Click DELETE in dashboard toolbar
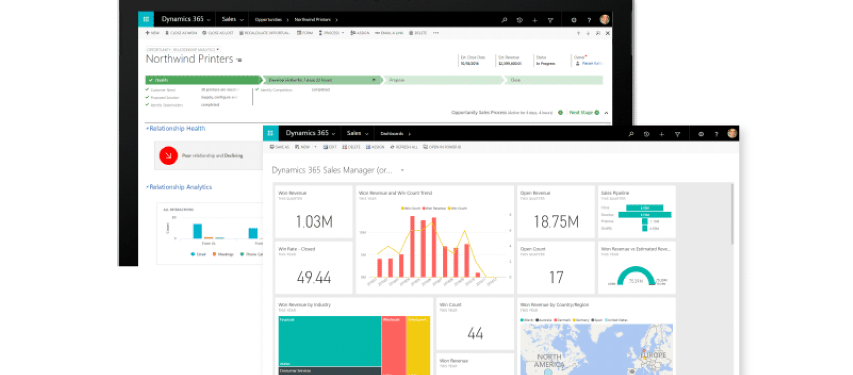The image size is (853, 375). point(351,147)
